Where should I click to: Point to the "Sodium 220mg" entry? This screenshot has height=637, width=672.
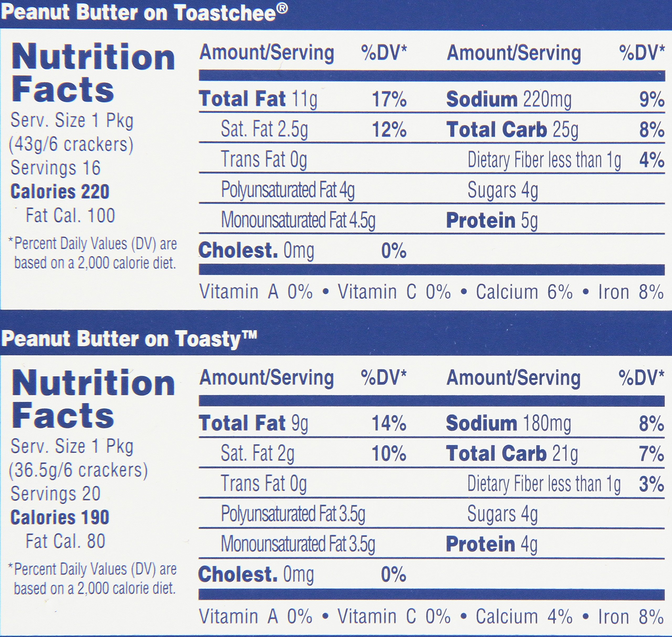(508, 99)
